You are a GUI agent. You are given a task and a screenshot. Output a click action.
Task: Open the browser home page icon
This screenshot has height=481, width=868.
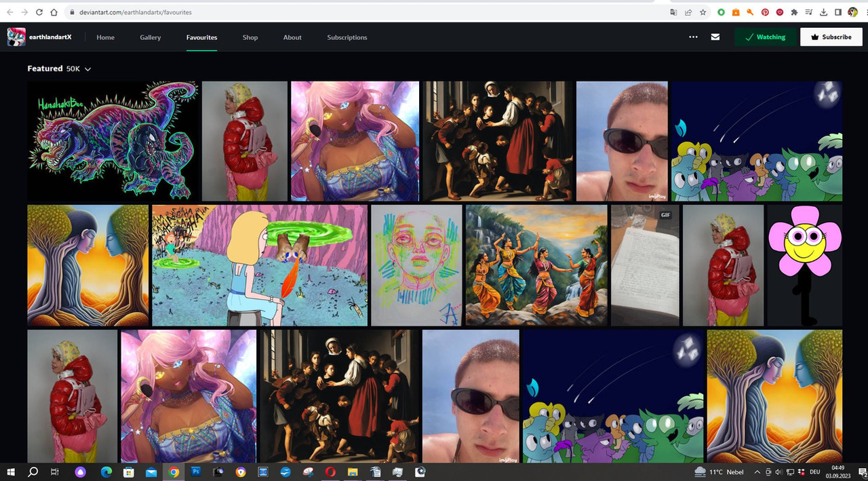[x=54, y=12]
